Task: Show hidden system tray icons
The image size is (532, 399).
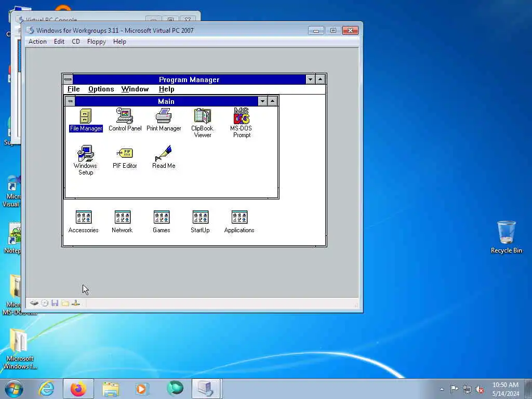Action: (442, 389)
